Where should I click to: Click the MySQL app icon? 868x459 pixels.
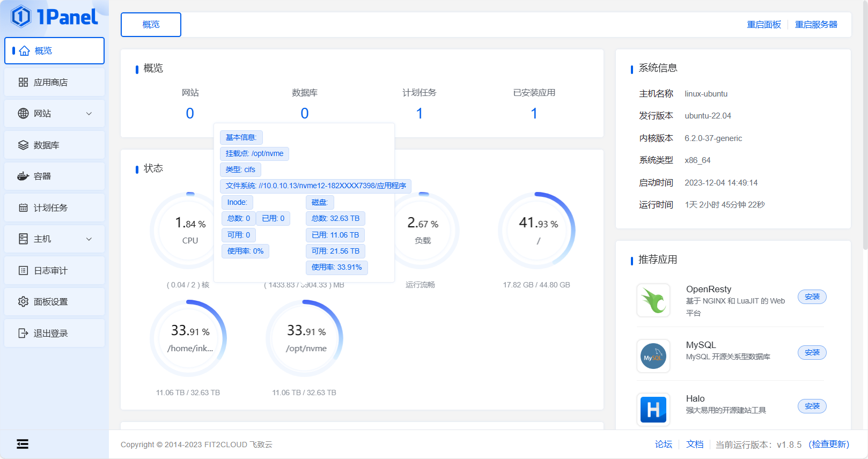(653, 356)
